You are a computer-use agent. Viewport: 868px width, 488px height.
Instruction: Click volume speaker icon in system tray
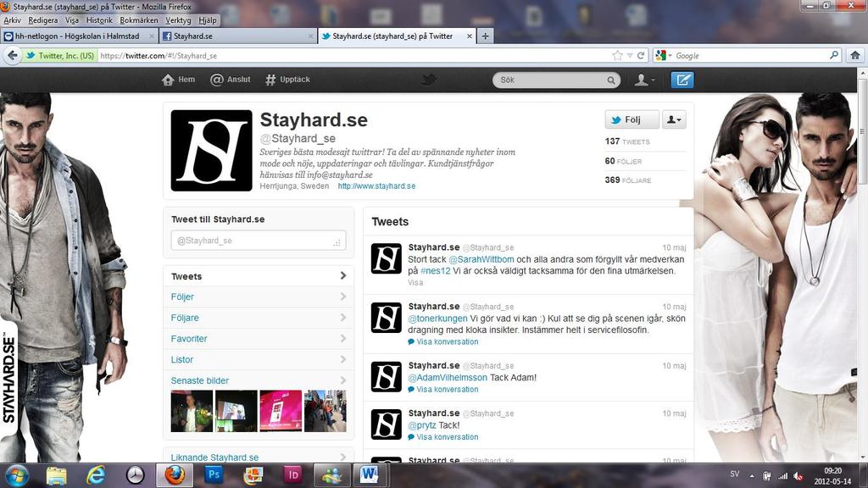pos(798,476)
